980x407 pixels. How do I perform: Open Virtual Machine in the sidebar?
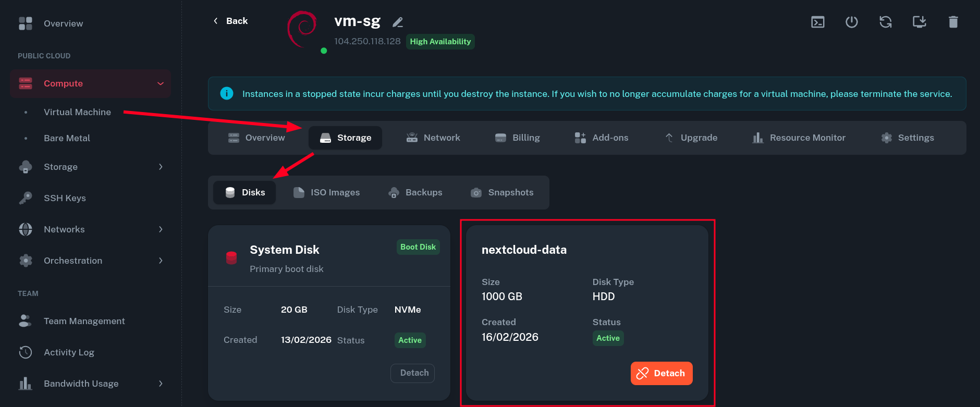point(77,112)
